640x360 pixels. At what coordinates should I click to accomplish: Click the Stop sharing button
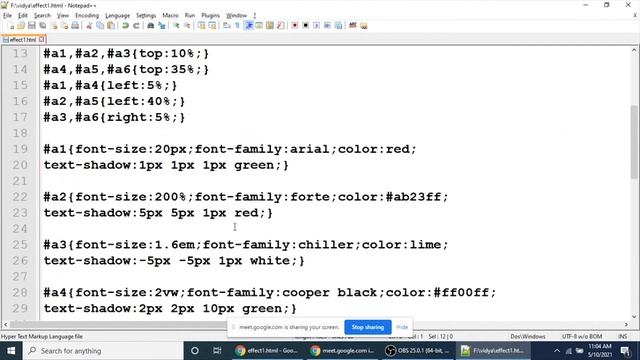(x=368, y=327)
